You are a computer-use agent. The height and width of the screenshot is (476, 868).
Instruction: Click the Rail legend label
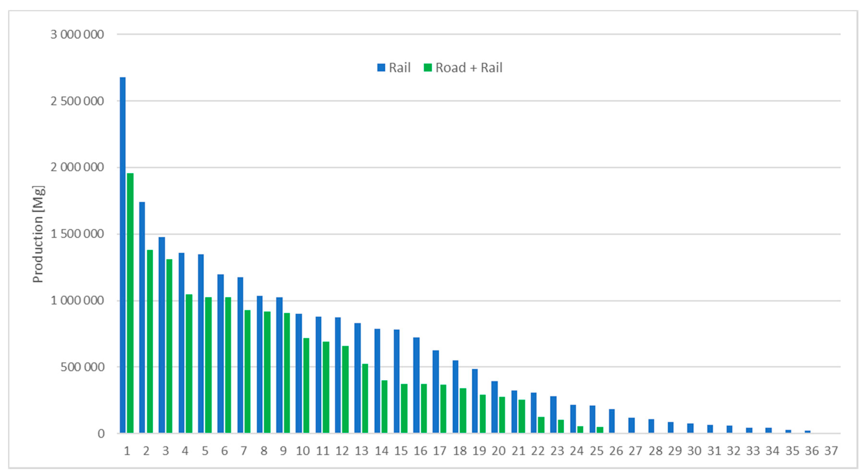coord(400,68)
